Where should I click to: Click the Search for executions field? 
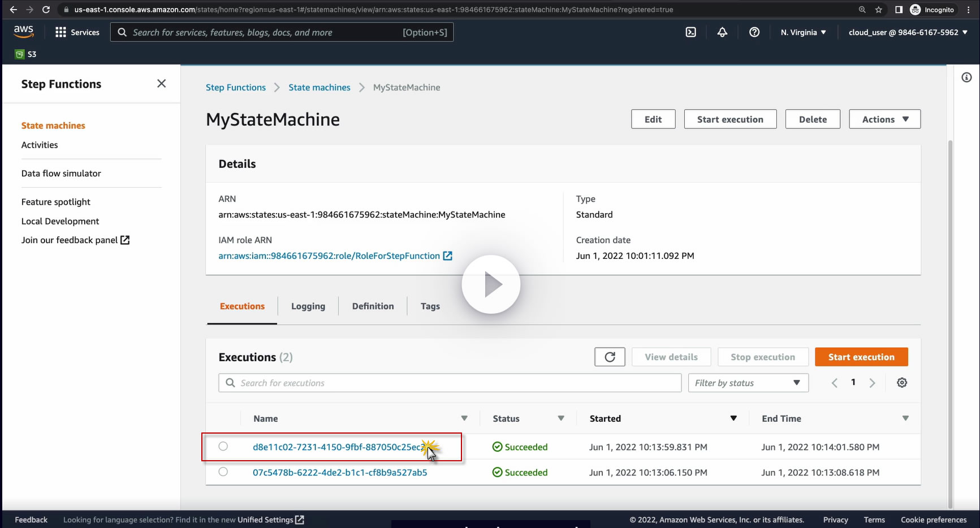pos(450,383)
